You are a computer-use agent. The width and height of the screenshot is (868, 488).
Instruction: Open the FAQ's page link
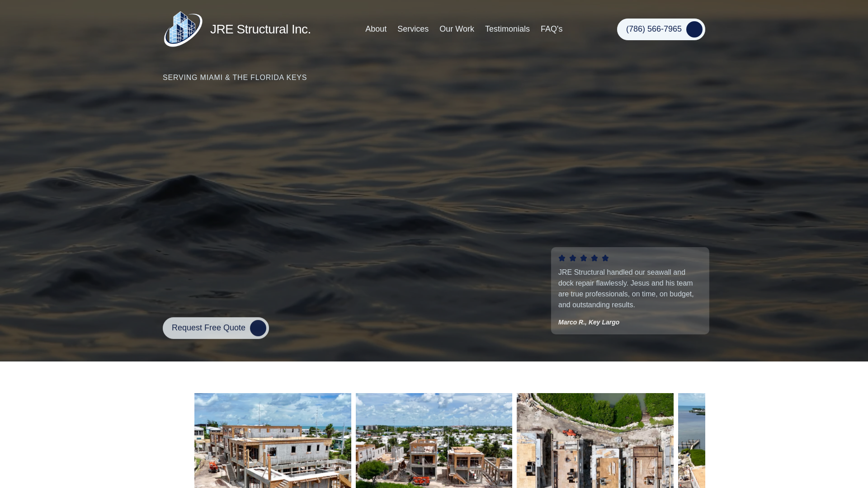(x=552, y=29)
